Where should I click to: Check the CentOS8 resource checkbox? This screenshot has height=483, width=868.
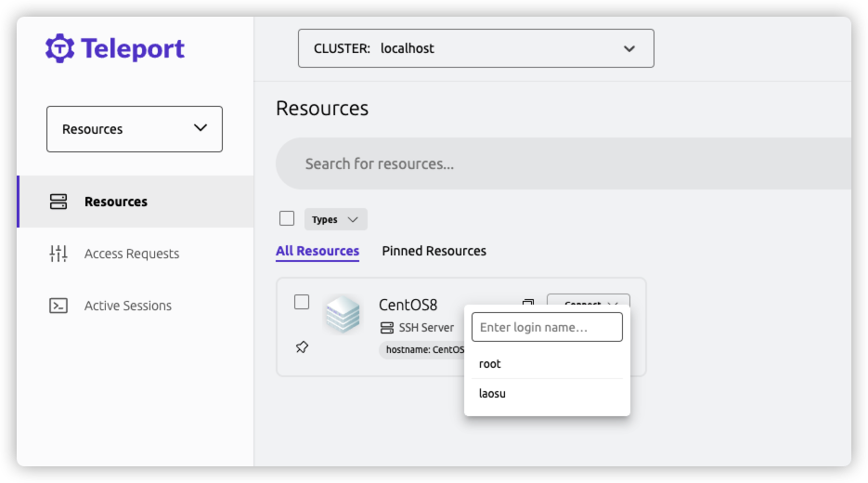coord(302,302)
